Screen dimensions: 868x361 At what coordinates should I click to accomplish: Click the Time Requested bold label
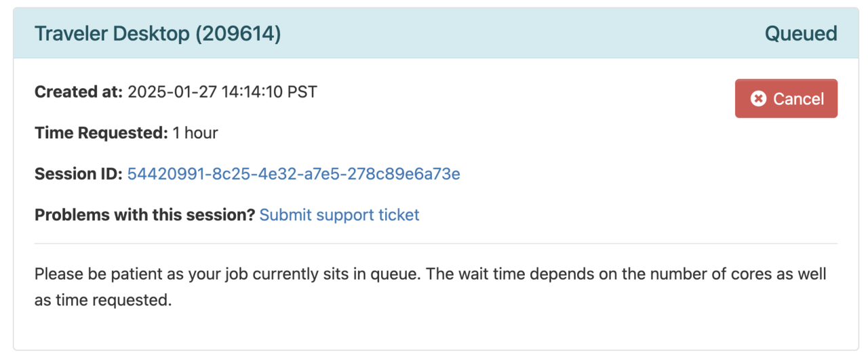[101, 133]
